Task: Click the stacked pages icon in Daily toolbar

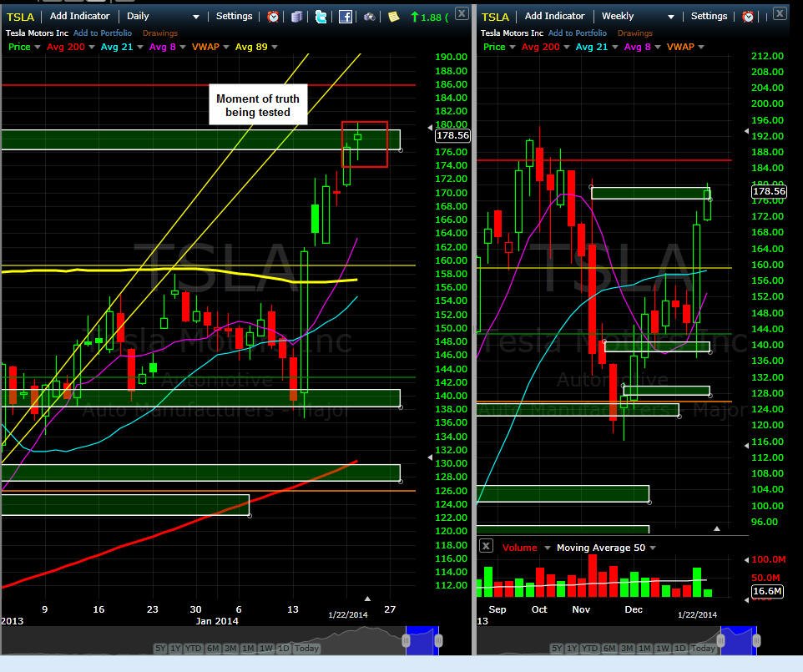Action: coord(296,17)
